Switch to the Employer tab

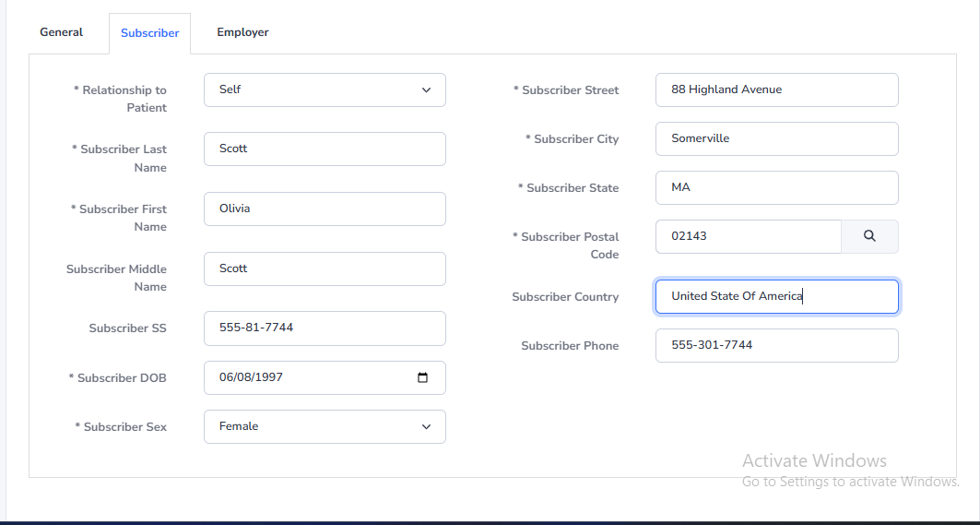242,32
